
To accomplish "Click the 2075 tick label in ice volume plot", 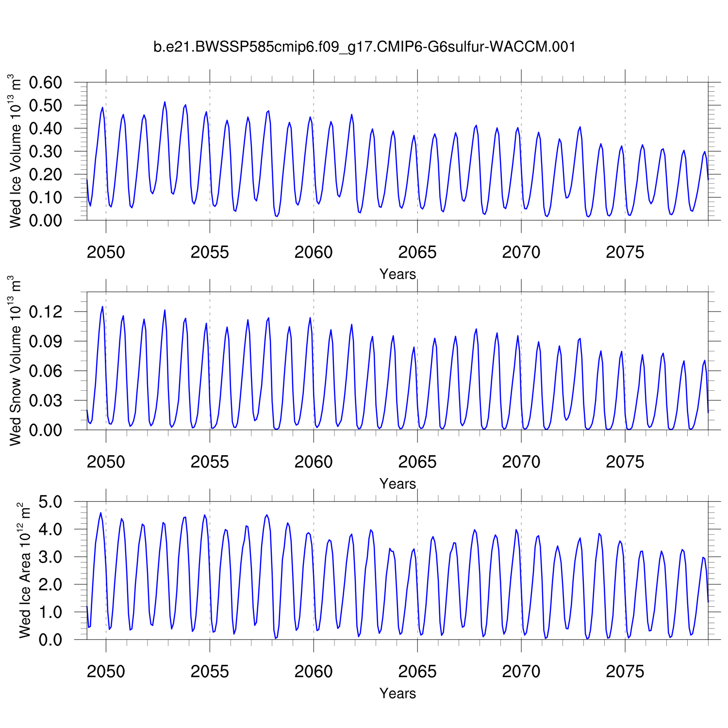I will 625,252.
